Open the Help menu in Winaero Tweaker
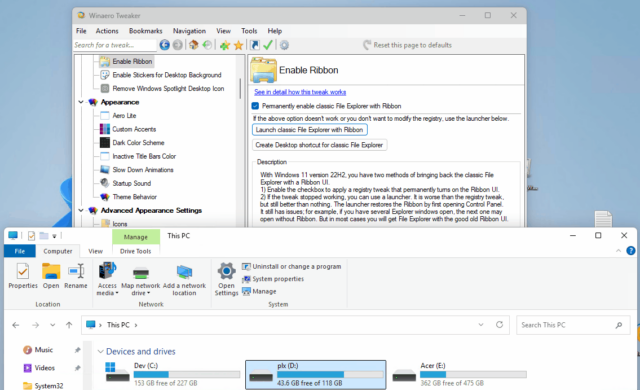This screenshot has width=640, height=390. click(275, 31)
